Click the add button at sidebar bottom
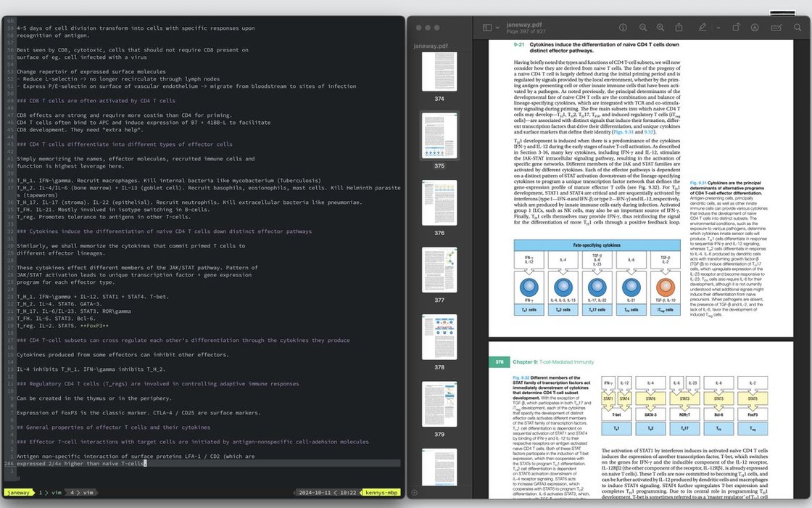The width and height of the screenshot is (812, 508). [x=414, y=493]
